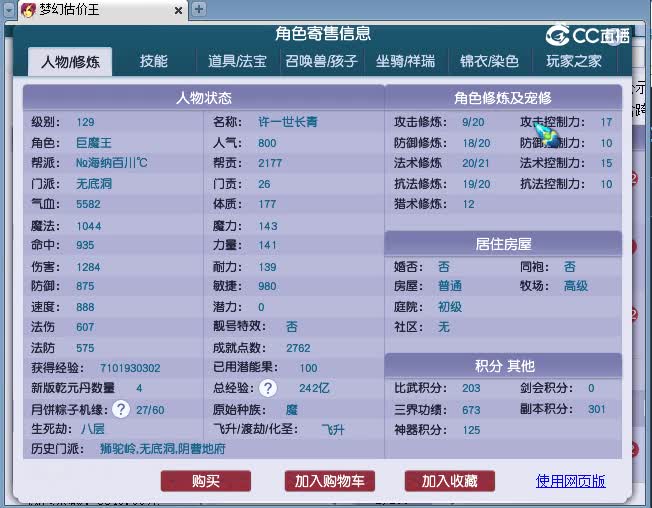Click 加入购物车 button

point(330,481)
